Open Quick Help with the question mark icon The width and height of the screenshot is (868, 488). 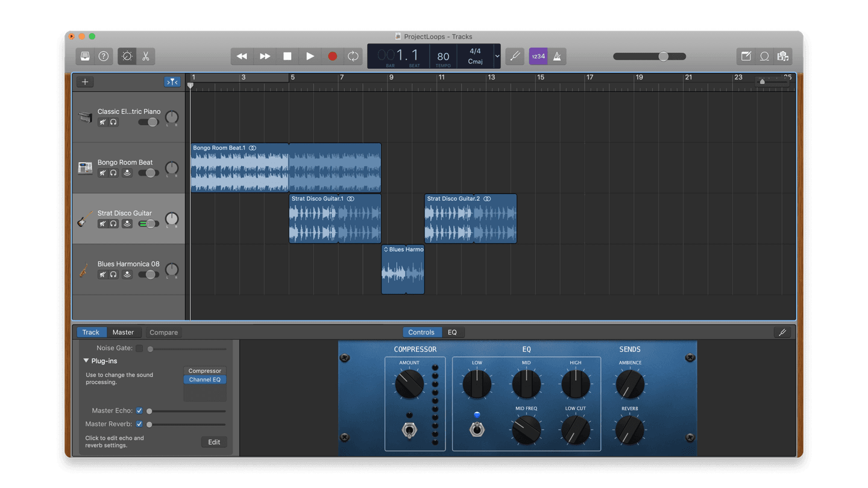tap(103, 56)
